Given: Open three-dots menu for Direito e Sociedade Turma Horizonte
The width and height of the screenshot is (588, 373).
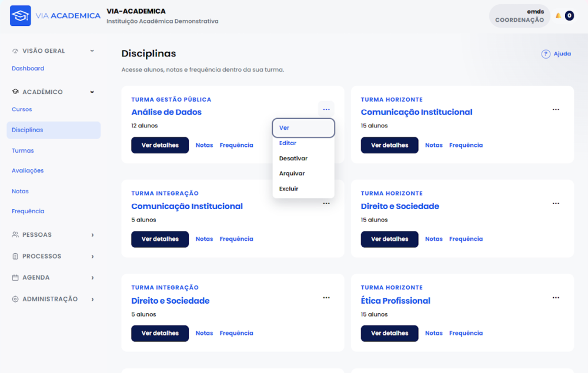Looking at the screenshot, I should (x=556, y=203).
